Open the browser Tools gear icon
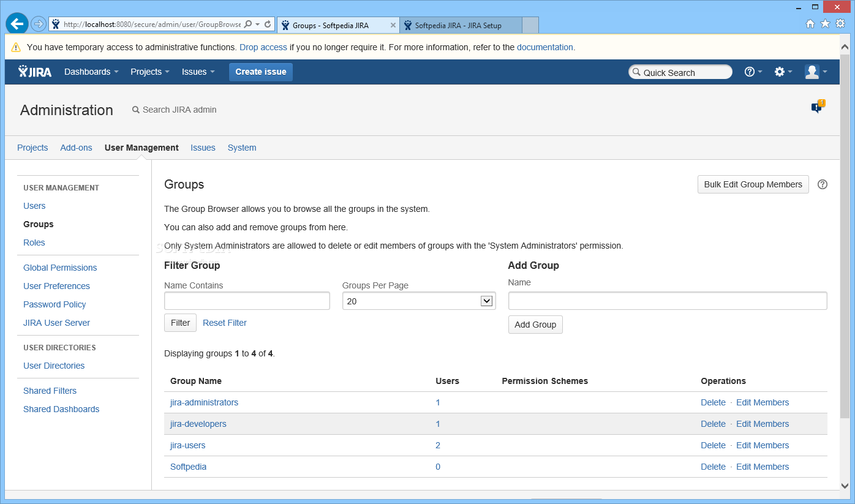This screenshot has width=855, height=504. coord(840,24)
